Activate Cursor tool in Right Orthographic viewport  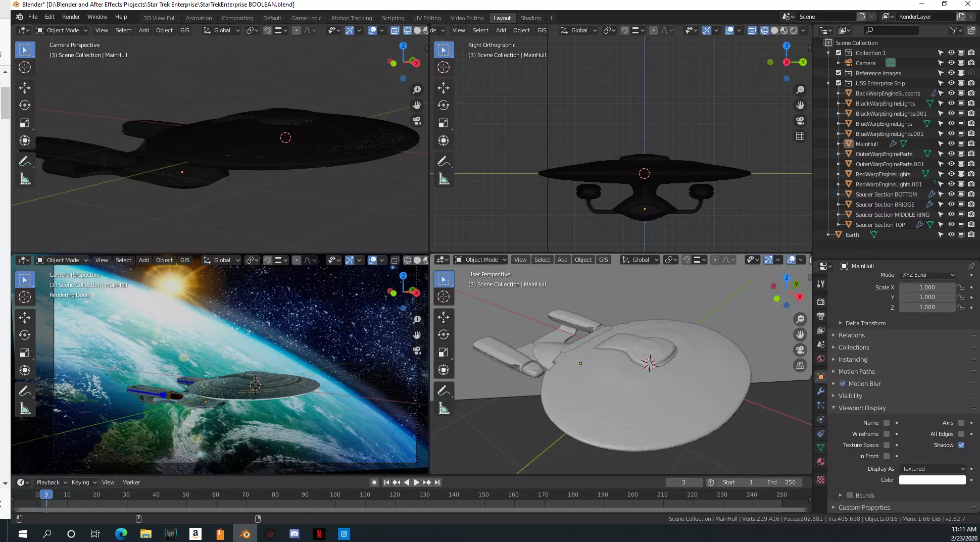pos(443,67)
